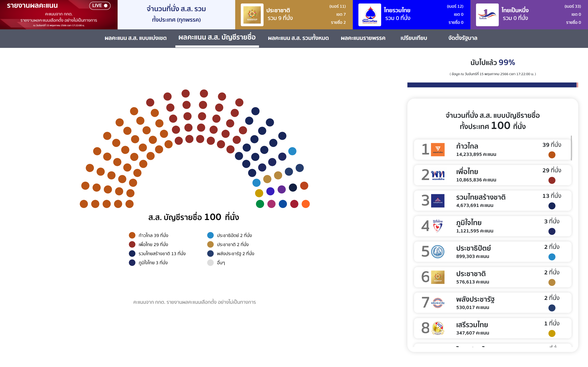Open the เปรียบเทียบ comparison tab

coord(414,38)
